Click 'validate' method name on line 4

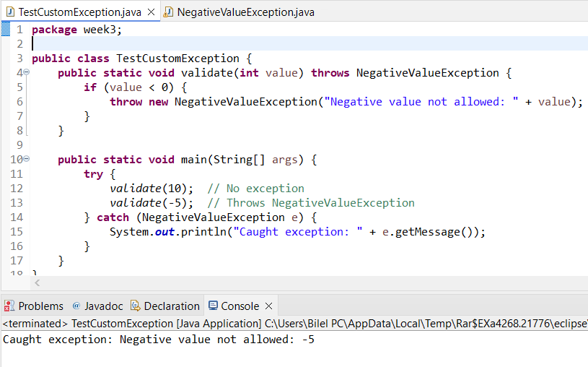[207, 73]
